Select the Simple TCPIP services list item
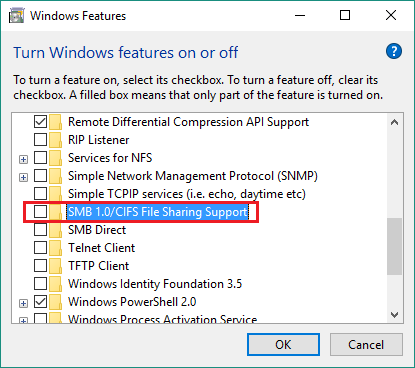Image resolution: width=415 pixels, height=368 pixels. pos(187,194)
